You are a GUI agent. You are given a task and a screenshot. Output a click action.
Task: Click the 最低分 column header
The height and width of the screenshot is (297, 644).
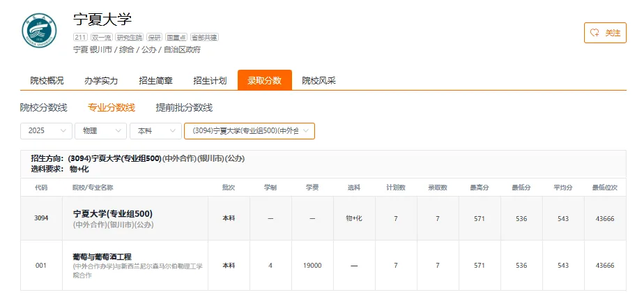[521, 188]
